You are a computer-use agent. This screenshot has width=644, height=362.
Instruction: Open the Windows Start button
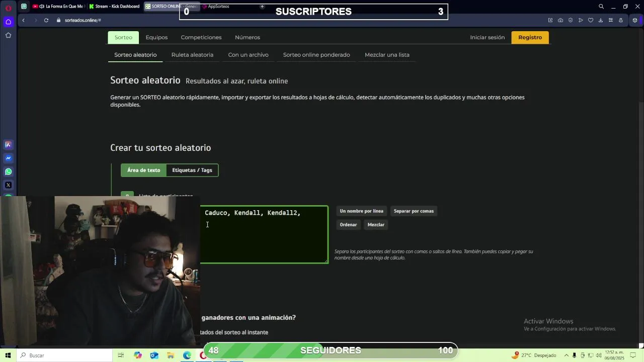pos(8,355)
